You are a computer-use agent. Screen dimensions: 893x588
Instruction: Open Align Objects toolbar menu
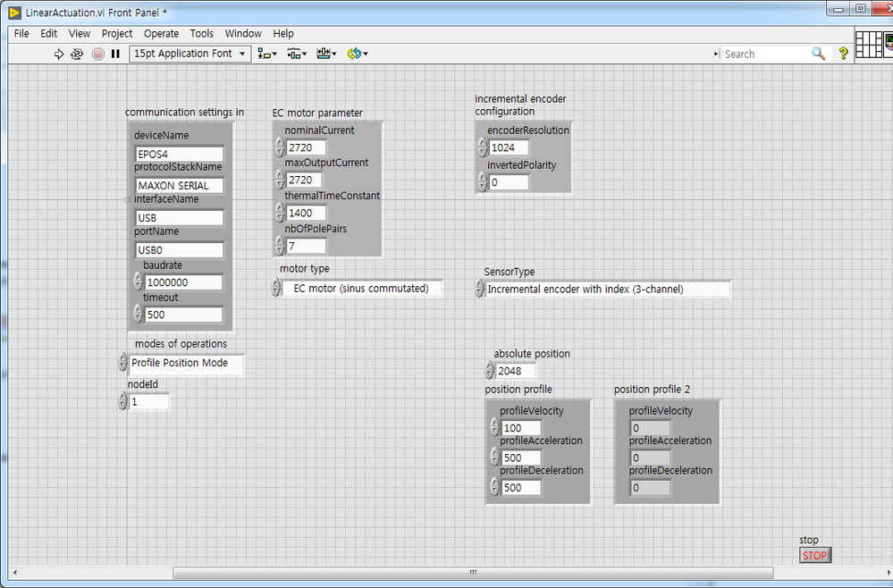(x=266, y=54)
